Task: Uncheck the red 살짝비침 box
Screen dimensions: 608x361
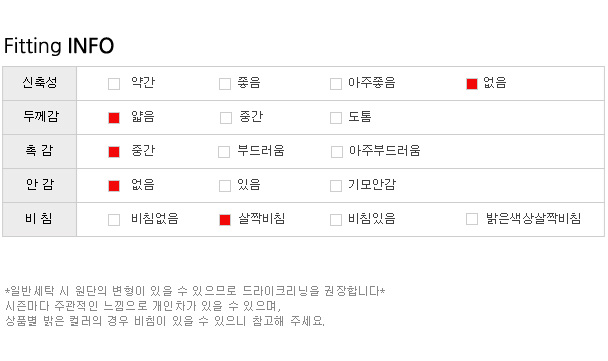Action: [x=225, y=220]
